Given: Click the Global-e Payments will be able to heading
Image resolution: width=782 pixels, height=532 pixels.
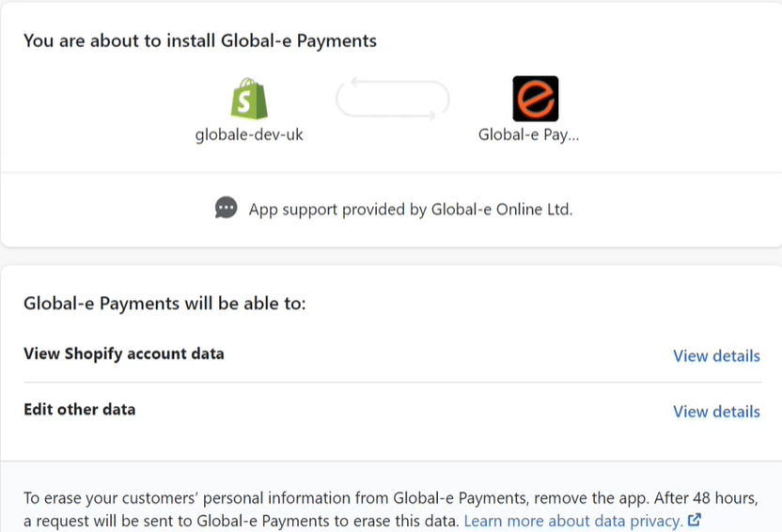Looking at the screenshot, I should [164, 304].
